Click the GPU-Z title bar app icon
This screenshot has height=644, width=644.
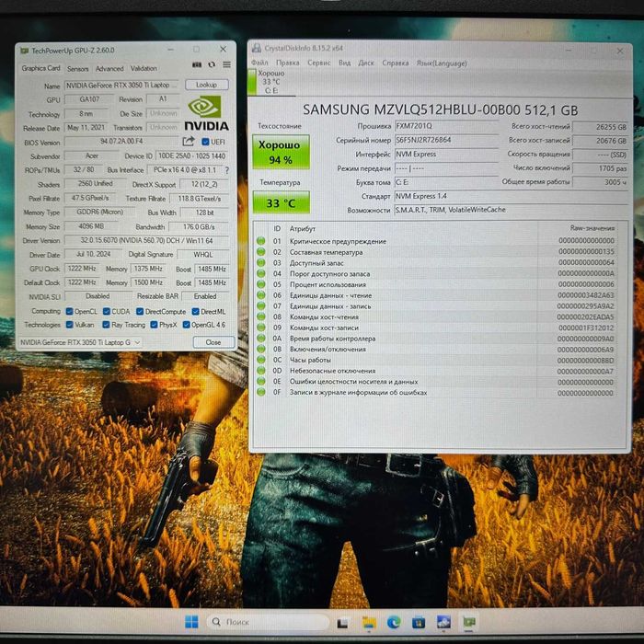(x=25, y=51)
